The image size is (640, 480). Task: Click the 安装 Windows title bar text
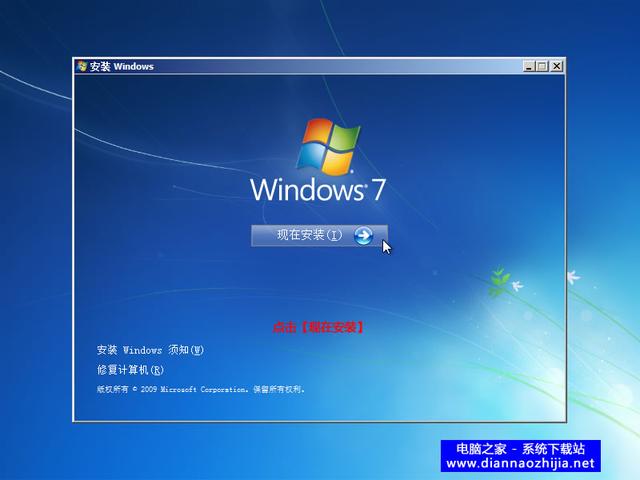tap(122, 67)
